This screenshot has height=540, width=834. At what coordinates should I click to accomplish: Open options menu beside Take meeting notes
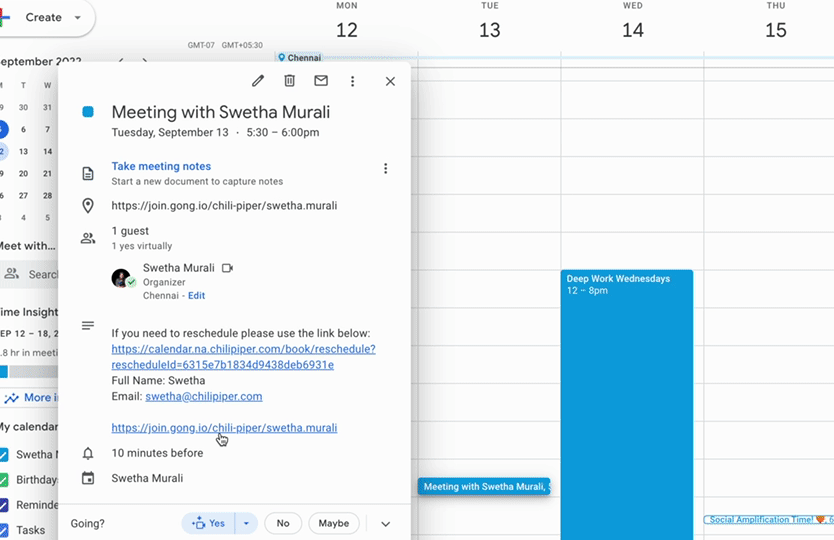coord(386,169)
